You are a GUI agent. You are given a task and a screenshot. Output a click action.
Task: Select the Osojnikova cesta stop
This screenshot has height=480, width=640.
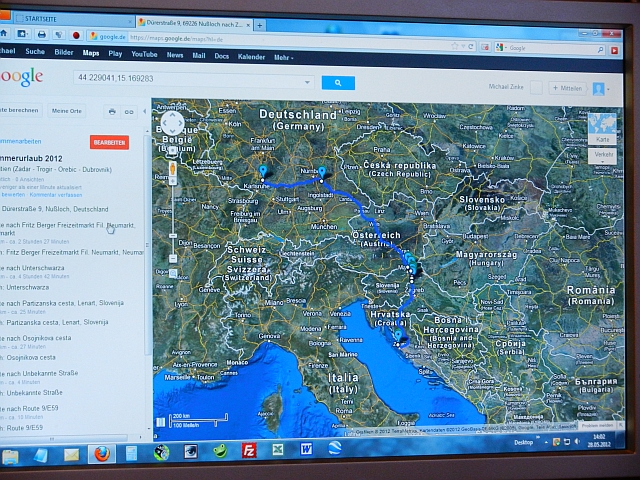[31, 358]
